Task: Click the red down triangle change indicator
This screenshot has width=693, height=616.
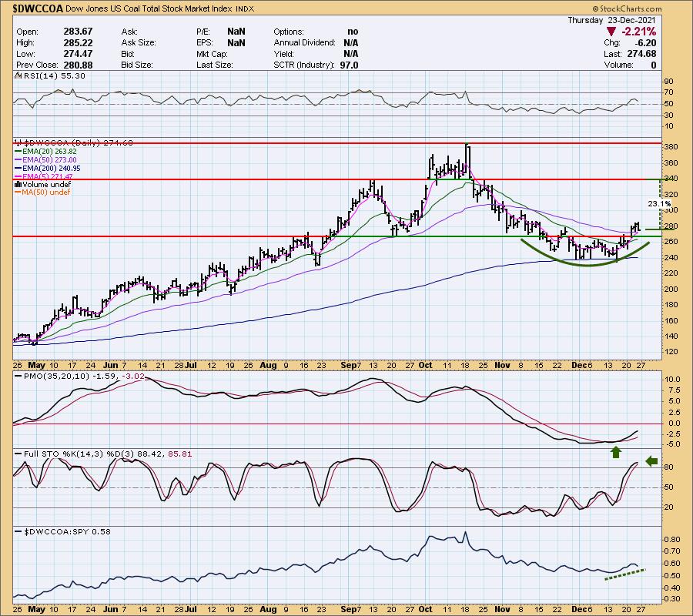Action: (x=613, y=32)
